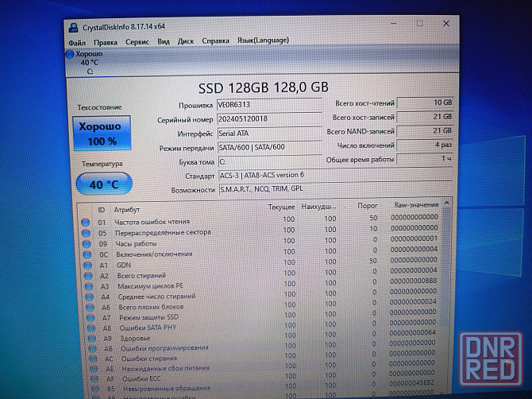Click status circle for A3 Максимум циклов PE
Image resolution: width=532 pixels, height=399 pixels.
tap(89, 286)
